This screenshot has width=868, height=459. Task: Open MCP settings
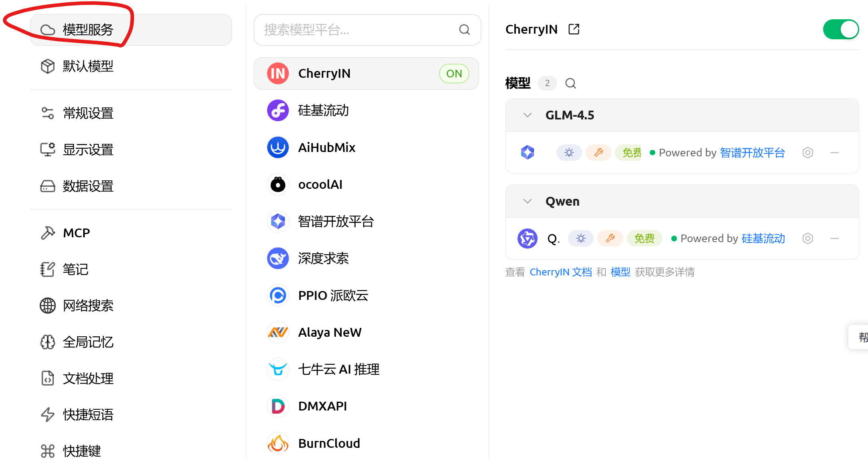pos(131,233)
